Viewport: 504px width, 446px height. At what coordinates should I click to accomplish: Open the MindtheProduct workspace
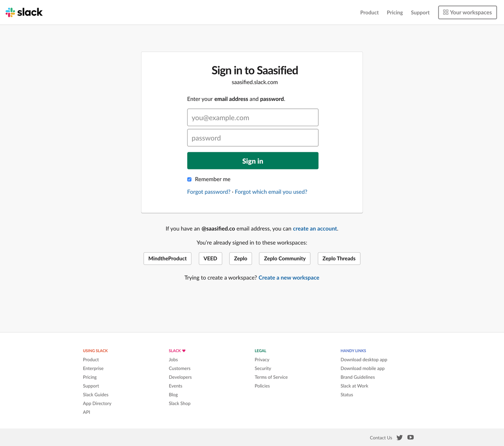pos(168,259)
